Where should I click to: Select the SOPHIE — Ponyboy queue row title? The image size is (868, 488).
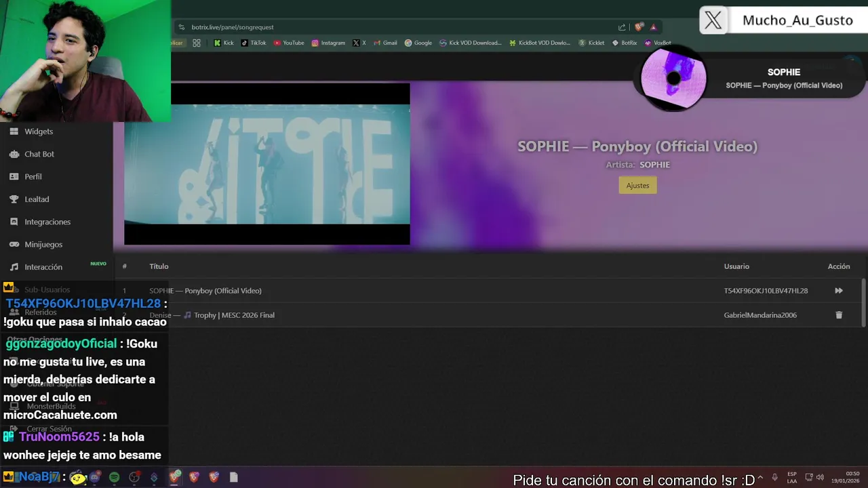click(205, 291)
